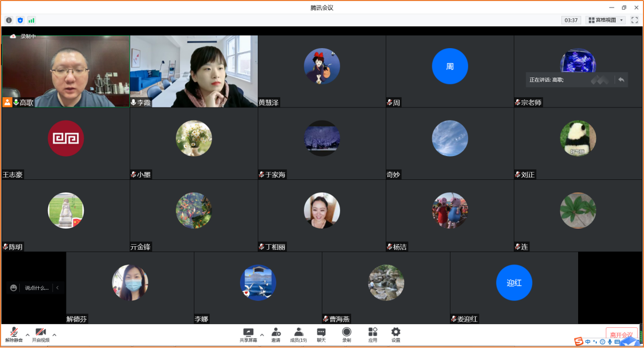Open 设置 settings gear
The height and width of the screenshot is (348, 644).
tap(396, 335)
